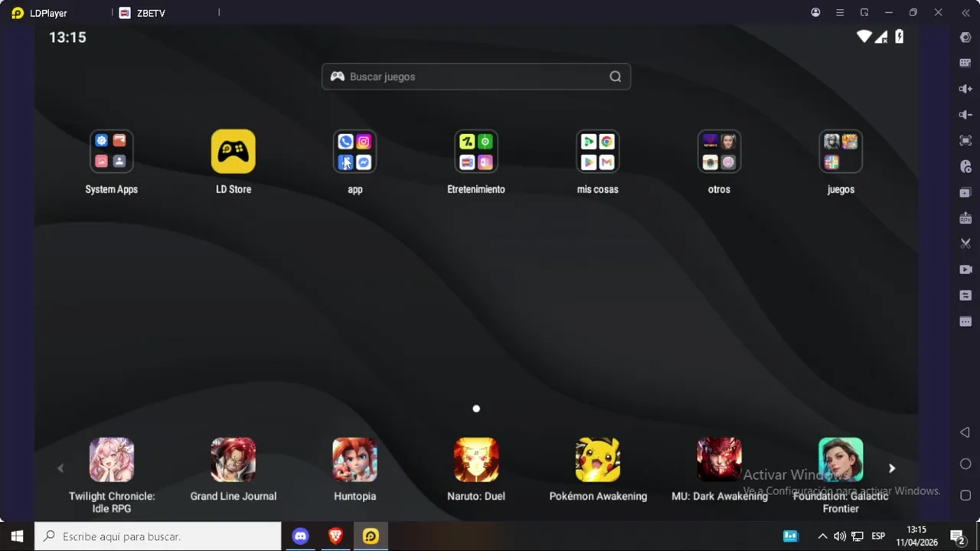
Task: Open Discord from the taskbar
Action: pyautogui.click(x=300, y=536)
